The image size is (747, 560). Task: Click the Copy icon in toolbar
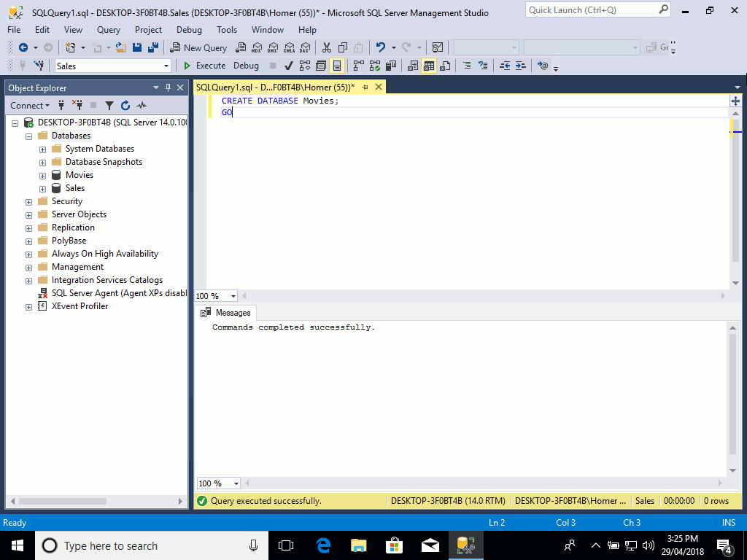[343, 47]
